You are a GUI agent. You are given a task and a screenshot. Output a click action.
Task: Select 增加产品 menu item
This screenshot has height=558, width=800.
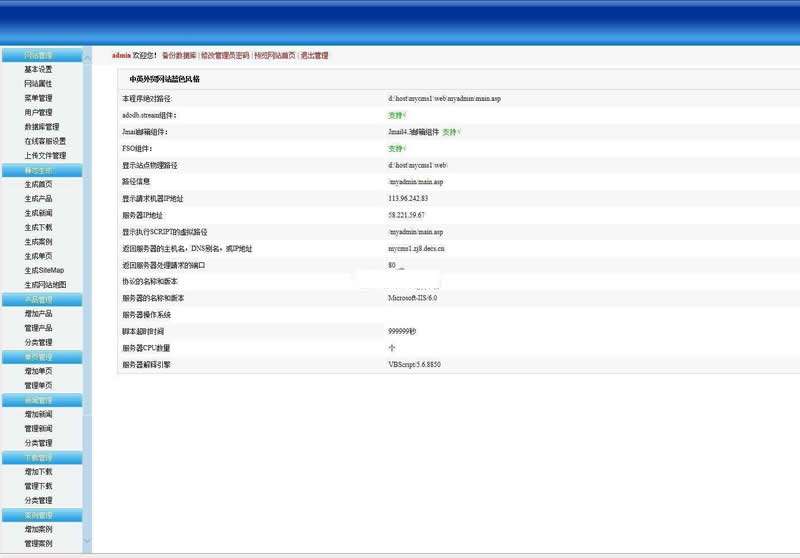(x=38, y=314)
